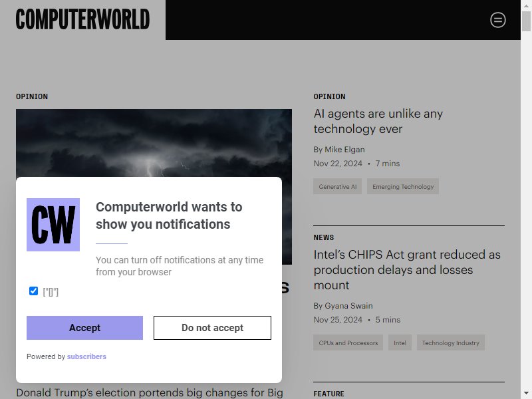The height and width of the screenshot is (399, 532).
Task: Click the 'Nov 22, 2024' date
Action: pos(338,164)
